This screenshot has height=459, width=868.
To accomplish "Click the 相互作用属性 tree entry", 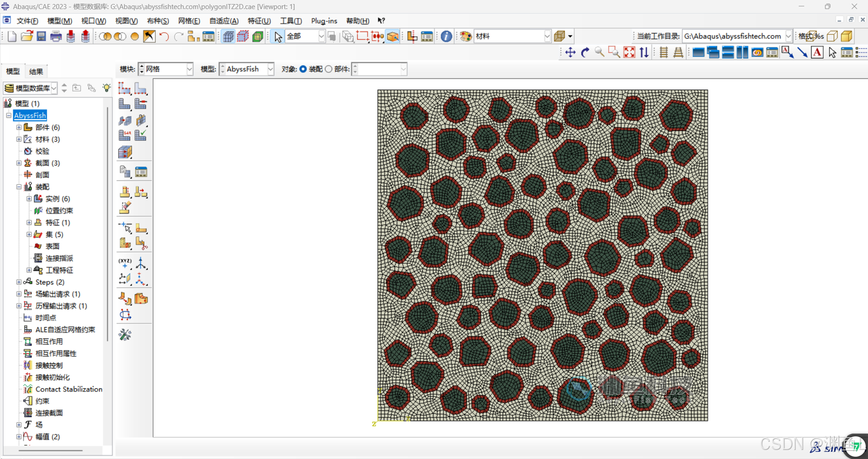I will coord(56,353).
